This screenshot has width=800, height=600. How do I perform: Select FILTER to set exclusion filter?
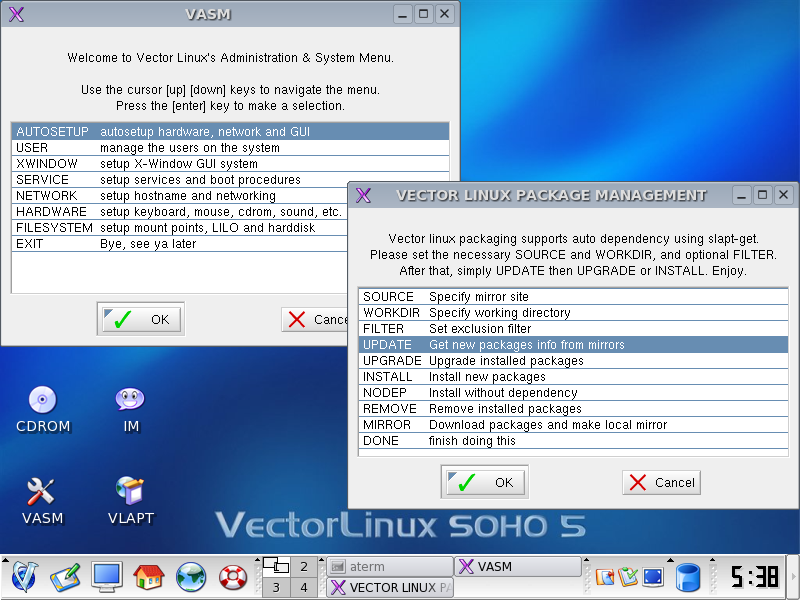click(573, 329)
